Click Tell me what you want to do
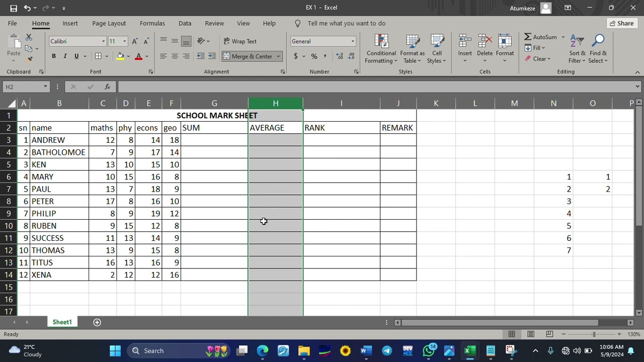 (x=346, y=23)
